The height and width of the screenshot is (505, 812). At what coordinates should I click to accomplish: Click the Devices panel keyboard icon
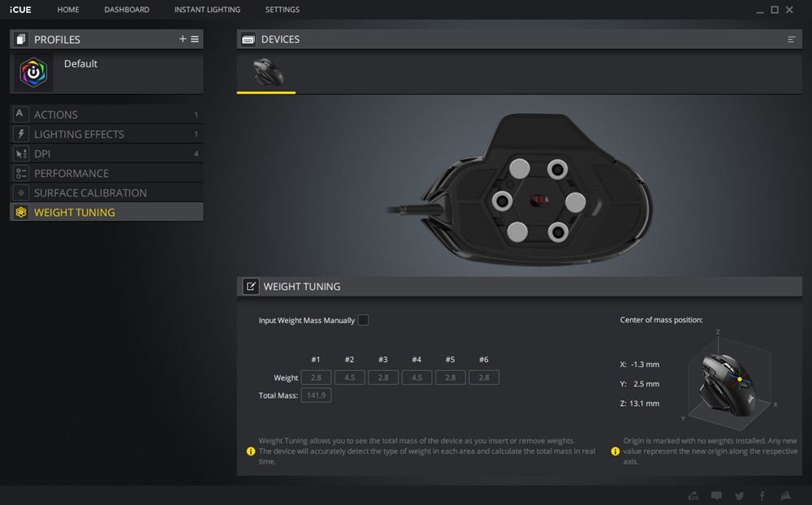click(248, 39)
